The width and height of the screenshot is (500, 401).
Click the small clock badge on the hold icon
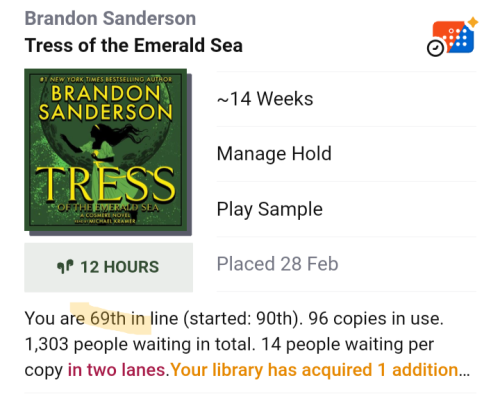(x=435, y=48)
